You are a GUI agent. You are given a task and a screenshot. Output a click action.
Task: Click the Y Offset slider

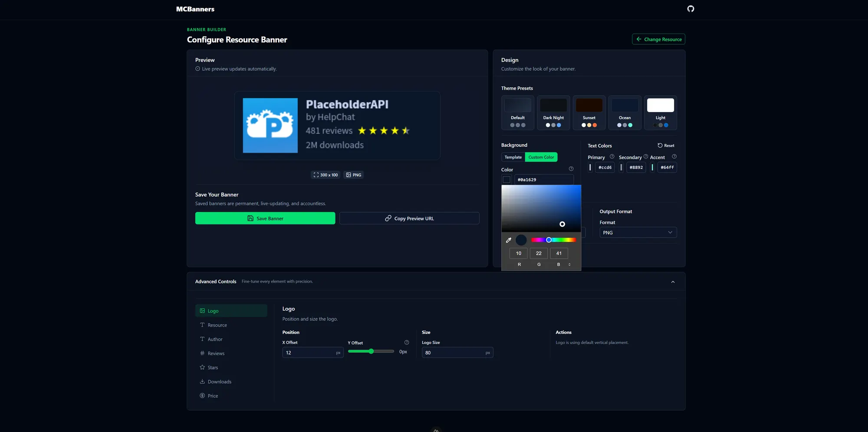tap(371, 351)
